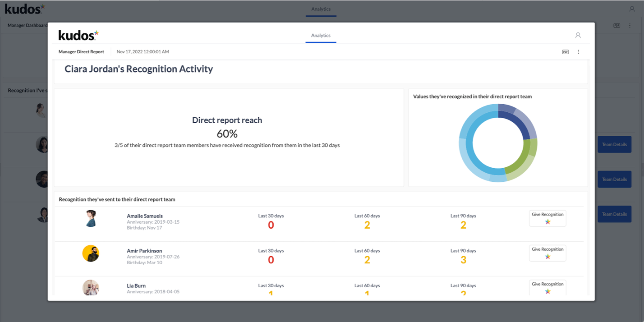The image size is (644, 322).
Task: Click Amir Parkinson's Last 90 days value 3
Action: point(463,260)
